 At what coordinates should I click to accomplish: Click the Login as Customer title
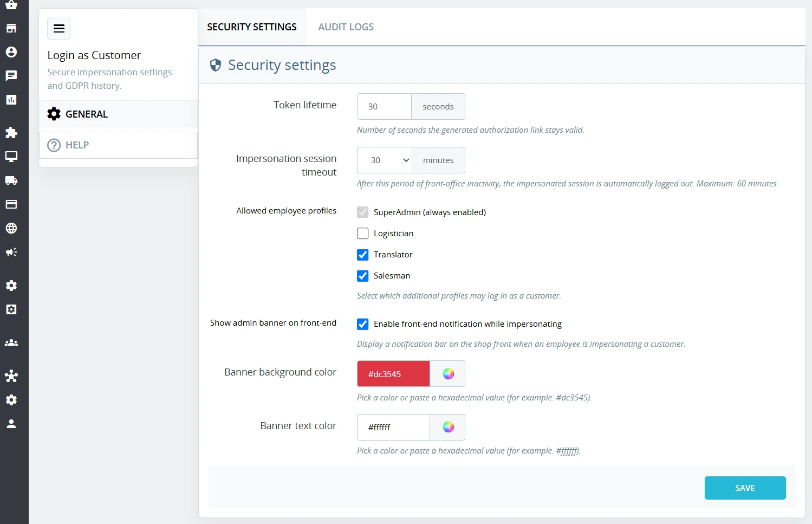(x=94, y=55)
